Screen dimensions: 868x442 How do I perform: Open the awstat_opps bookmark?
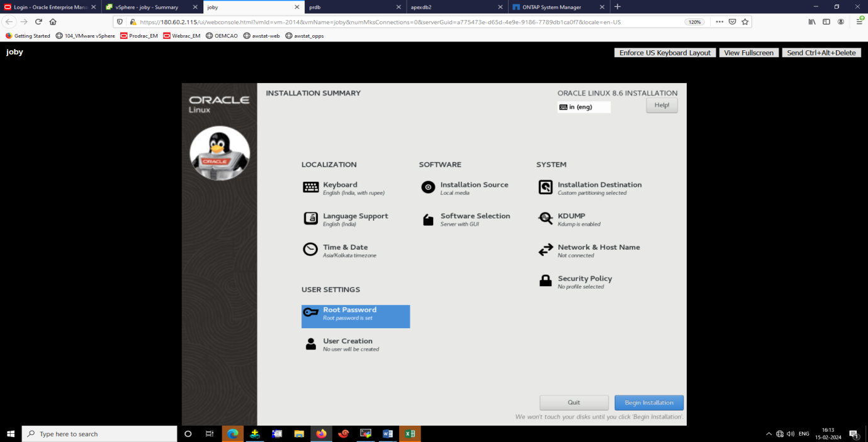click(x=305, y=36)
